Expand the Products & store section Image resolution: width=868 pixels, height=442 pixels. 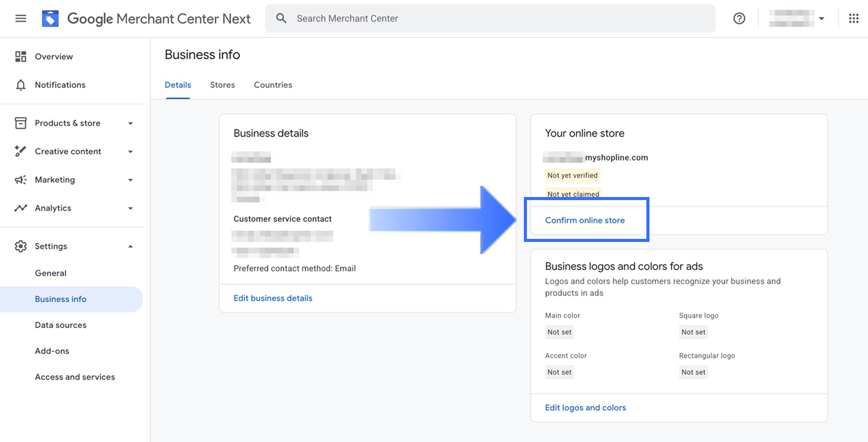(x=130, y=123)
